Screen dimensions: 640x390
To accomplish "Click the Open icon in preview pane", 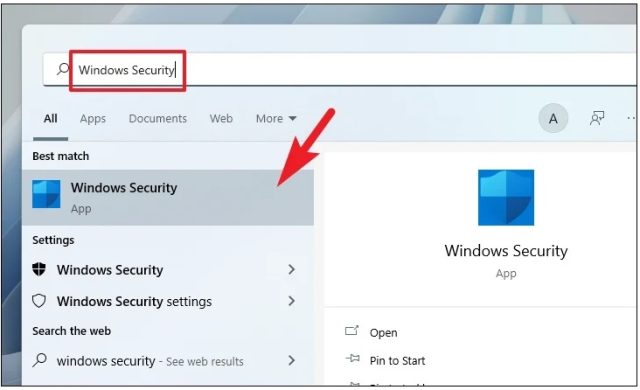I will 352,331.
